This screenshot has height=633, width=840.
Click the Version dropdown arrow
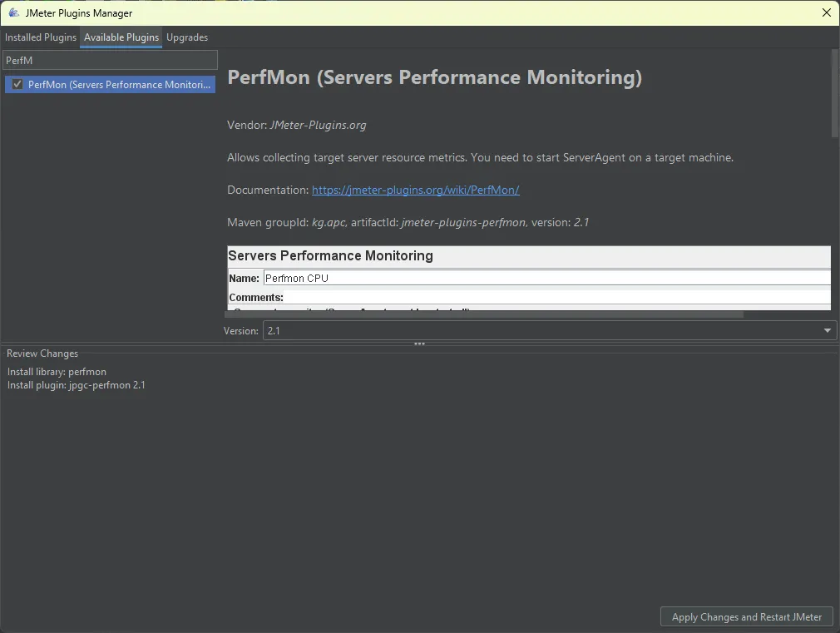click(828, 331)
